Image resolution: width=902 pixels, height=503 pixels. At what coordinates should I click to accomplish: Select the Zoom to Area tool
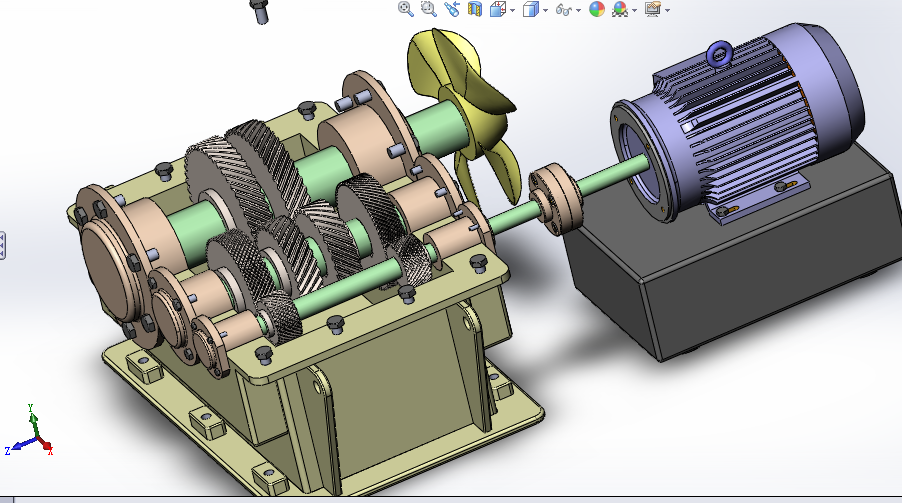(429, 9)
